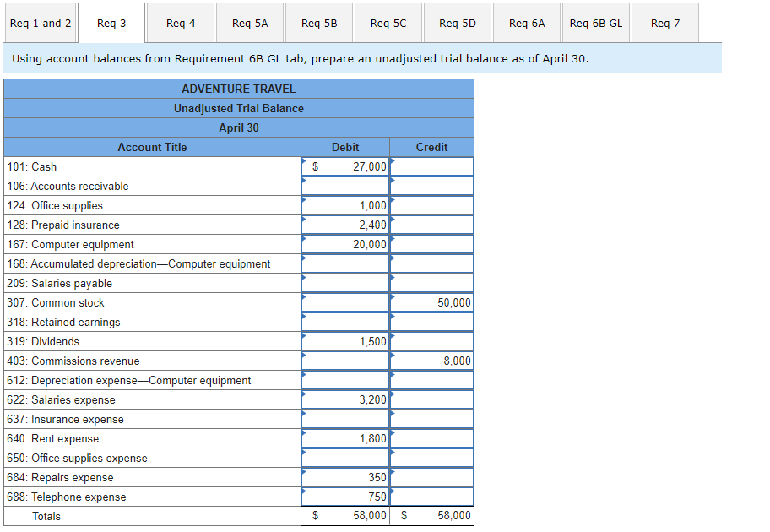Click the Common stock debit cell
Viewport: 770px width, 532px height.
(x=345, y=302)
